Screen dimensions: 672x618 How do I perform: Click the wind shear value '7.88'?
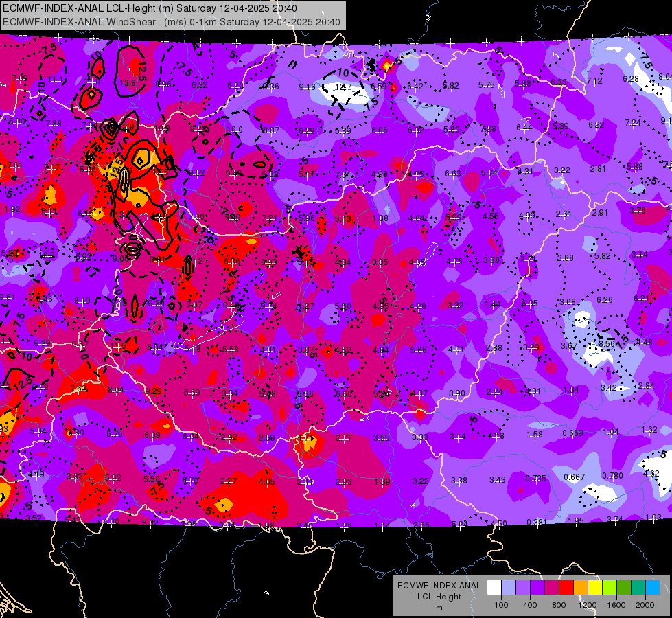(54, 124)
